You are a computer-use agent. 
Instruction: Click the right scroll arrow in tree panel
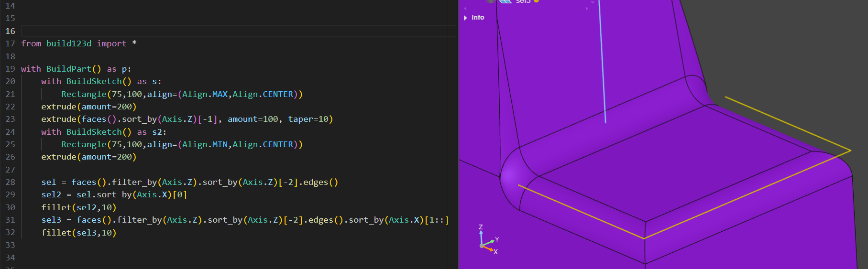pos(587,9)
